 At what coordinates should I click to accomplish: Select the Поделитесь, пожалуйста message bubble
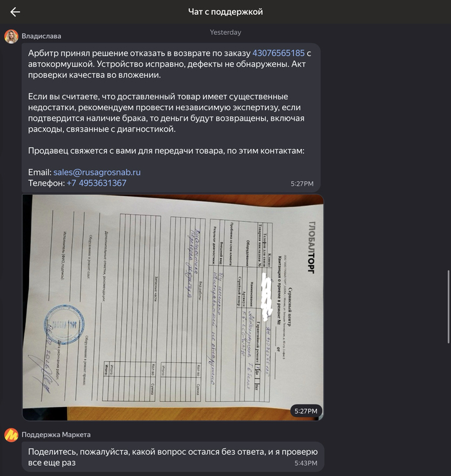[x=173, y=457]
